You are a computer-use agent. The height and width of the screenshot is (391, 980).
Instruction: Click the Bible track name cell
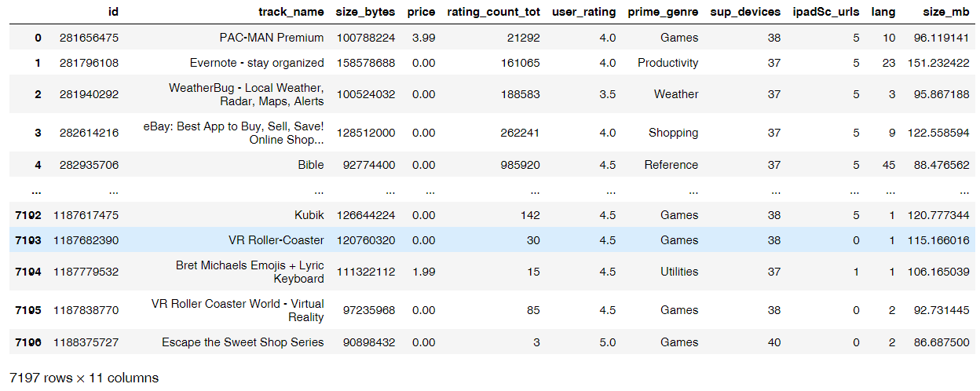click(x=309, y=165)
